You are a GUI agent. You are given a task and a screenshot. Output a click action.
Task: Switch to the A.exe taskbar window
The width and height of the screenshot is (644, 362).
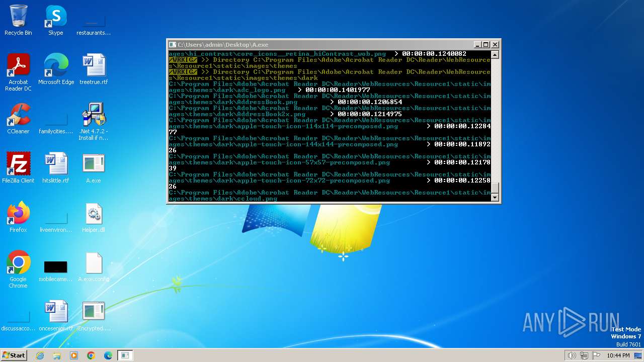tap(125, 355)
